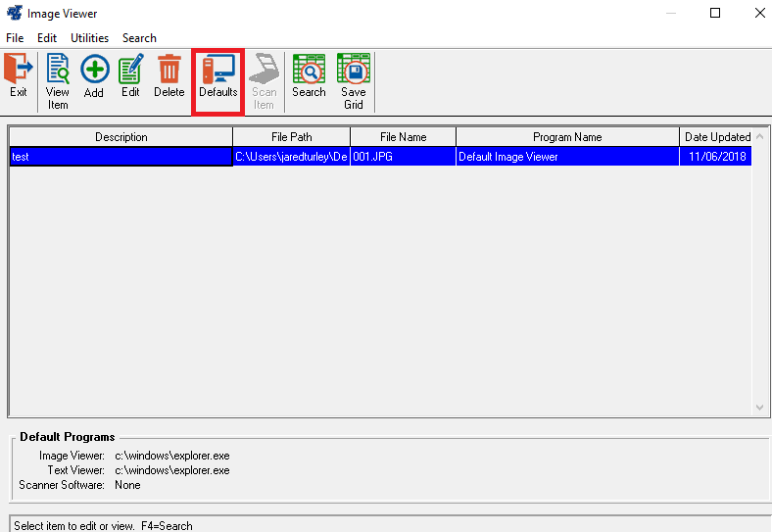This screenshot has width=772, height=532.
Task: Click the Exit toolbar icon
Action: click(x=19, y=76)
